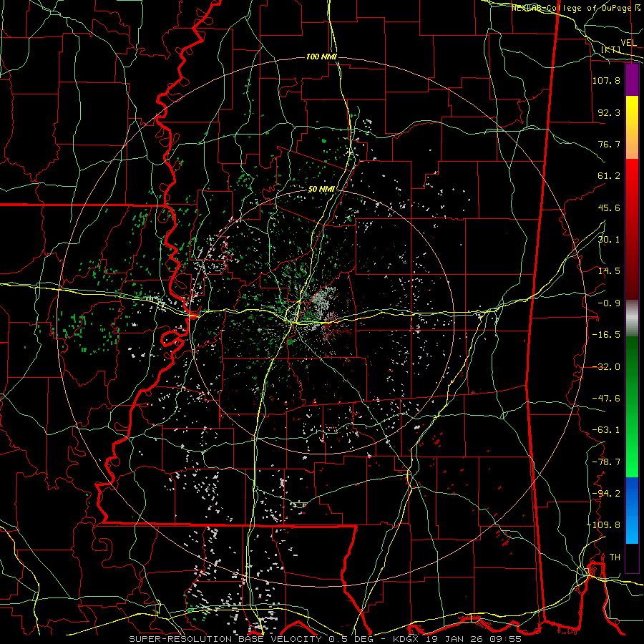Screen dimensions: 644x644
Task: Click the 76.7 scale value
Action: 609,144
